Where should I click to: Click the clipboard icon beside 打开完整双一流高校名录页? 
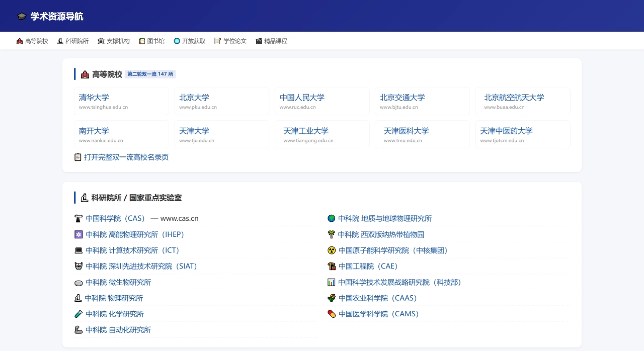(78, 157)
